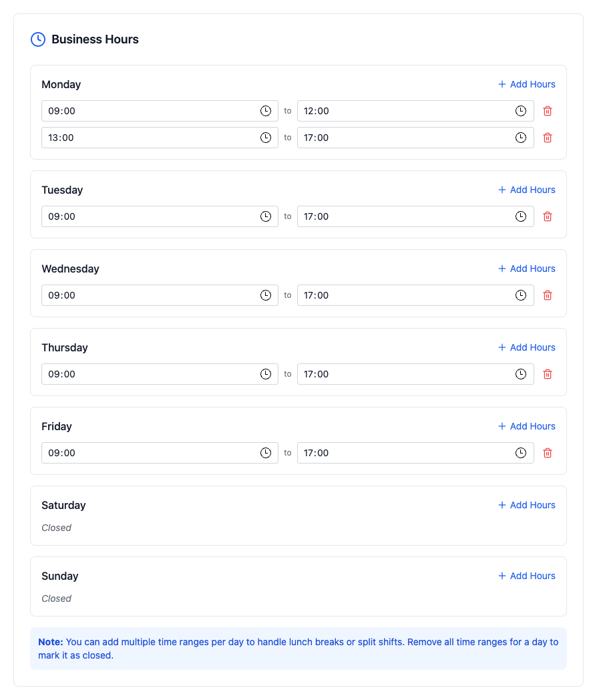The width and height of the screenshot is (597, 700).
Task: Add Hours for Tuesday
Action: 526,190
